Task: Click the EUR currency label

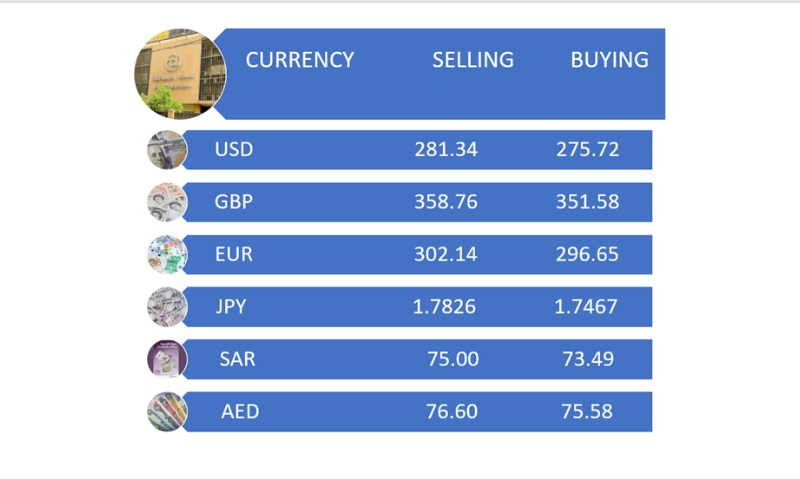Action: (x=234, y=254)
